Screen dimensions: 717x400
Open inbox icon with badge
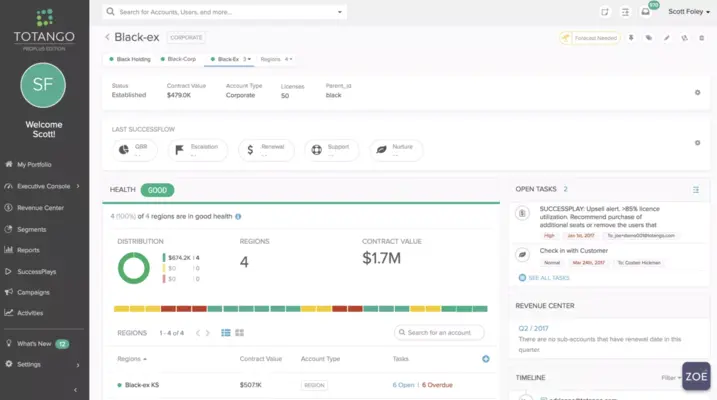click(646, 12)
